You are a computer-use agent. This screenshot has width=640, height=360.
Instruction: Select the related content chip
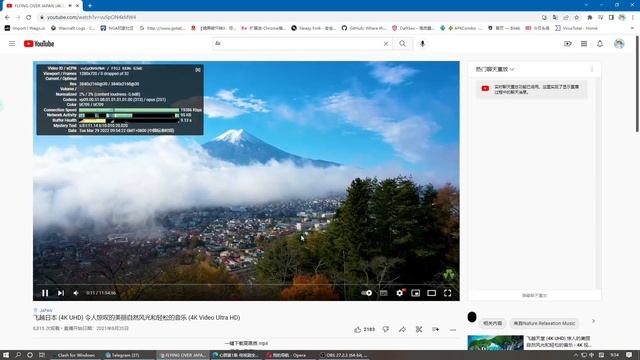point(493,323)
